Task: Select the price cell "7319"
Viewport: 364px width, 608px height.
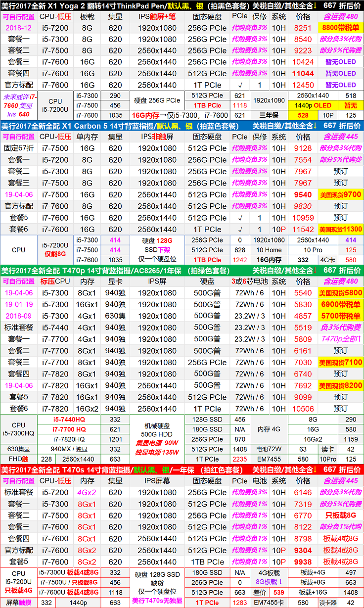Action: point(303,504)
